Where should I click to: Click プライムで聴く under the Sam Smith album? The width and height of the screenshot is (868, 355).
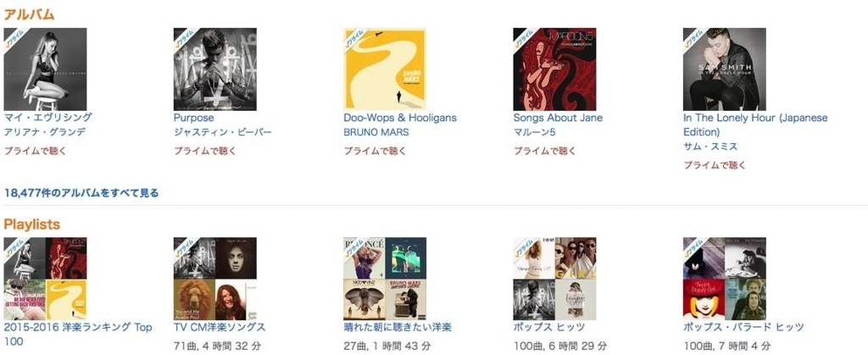point(715,164)
